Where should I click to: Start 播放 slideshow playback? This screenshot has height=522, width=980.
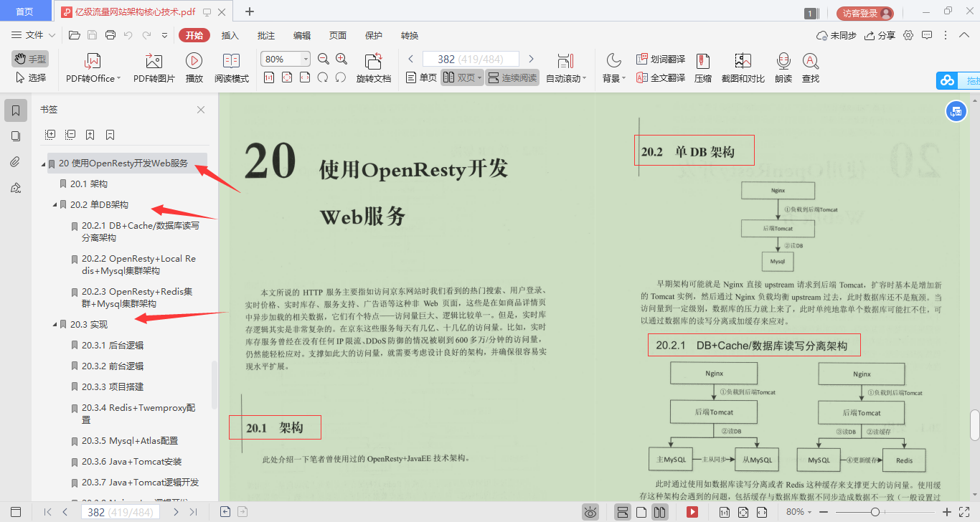[x=193, y=67]
